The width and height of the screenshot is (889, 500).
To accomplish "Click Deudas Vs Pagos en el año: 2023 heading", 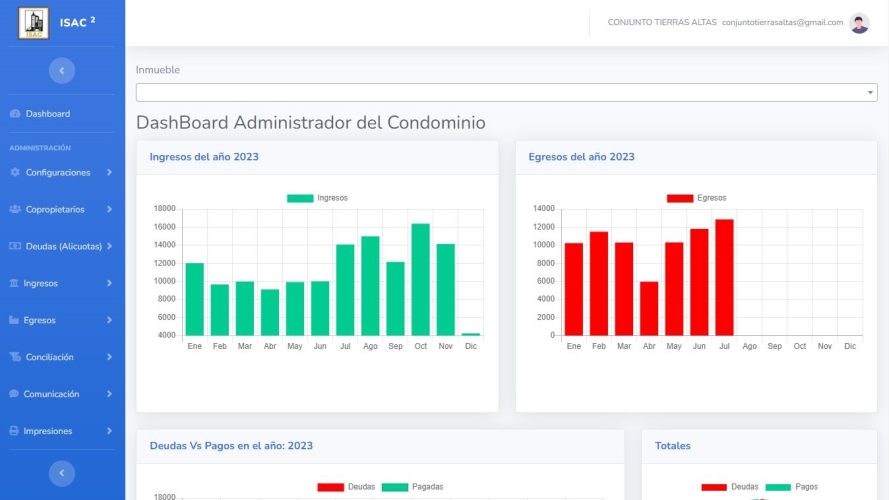I will coord(231,446).
